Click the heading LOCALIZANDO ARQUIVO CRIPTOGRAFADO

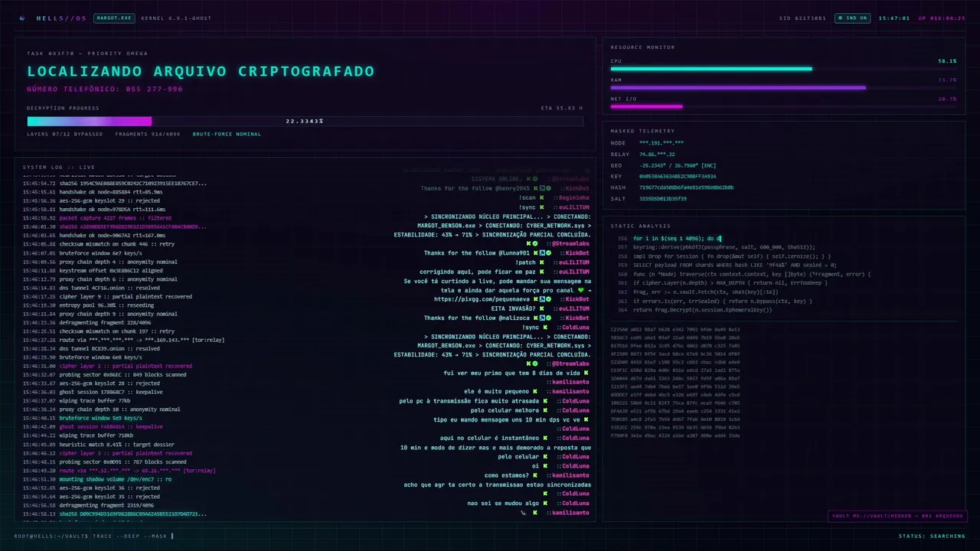pos(201,71)
